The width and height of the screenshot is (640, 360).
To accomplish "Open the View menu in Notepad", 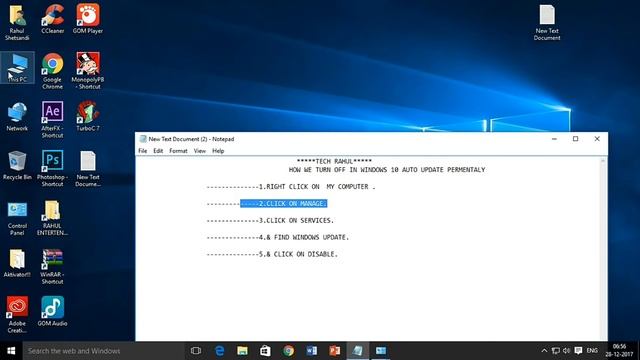I will click(200, 151).
